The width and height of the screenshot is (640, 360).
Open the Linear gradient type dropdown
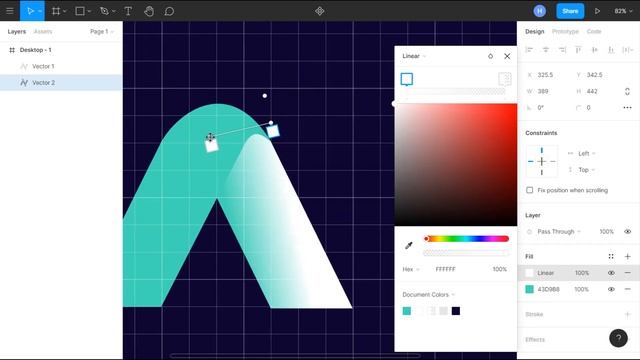[414, 56]
